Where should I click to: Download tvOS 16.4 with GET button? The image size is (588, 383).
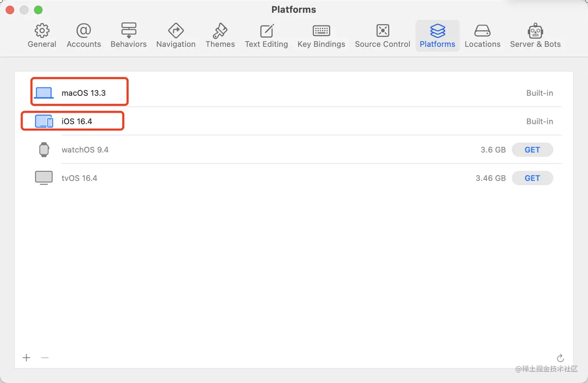(x=532, y=178)
